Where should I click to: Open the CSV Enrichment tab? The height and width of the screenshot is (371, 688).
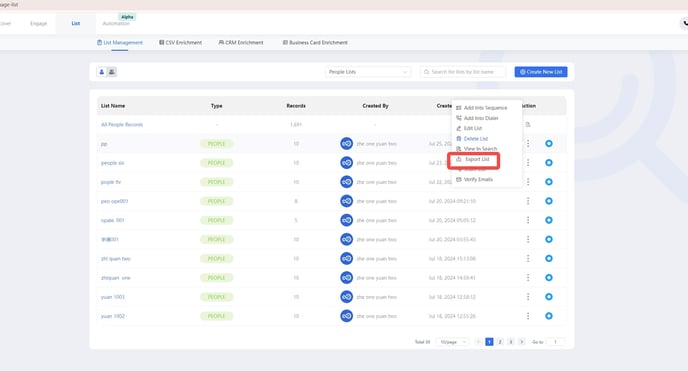(x=180, y=43)
